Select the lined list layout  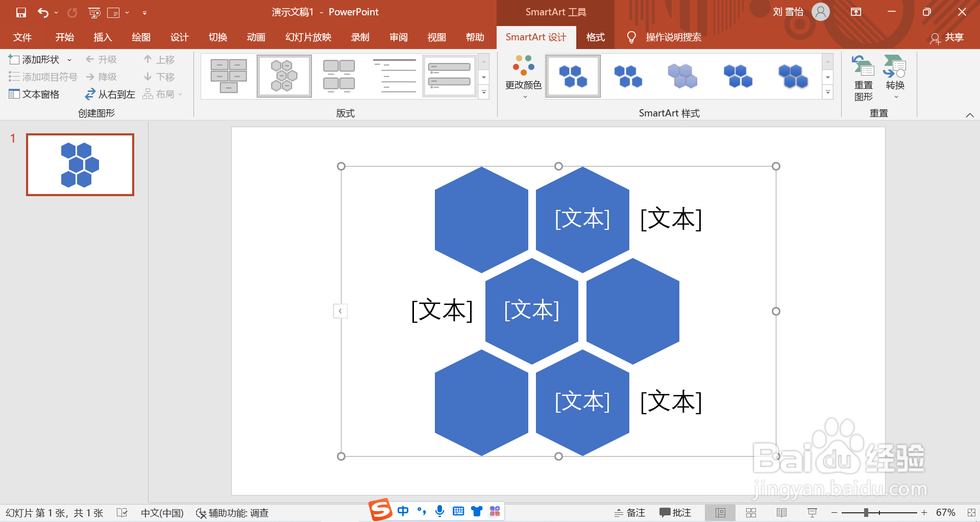(394, 76)
